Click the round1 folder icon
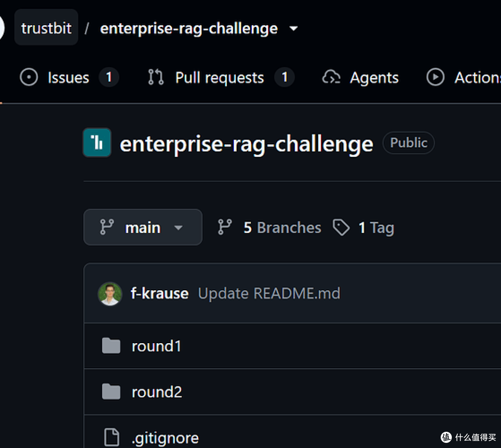The width and height of the screenshot is (501, 448). click(x=111, y=346)
